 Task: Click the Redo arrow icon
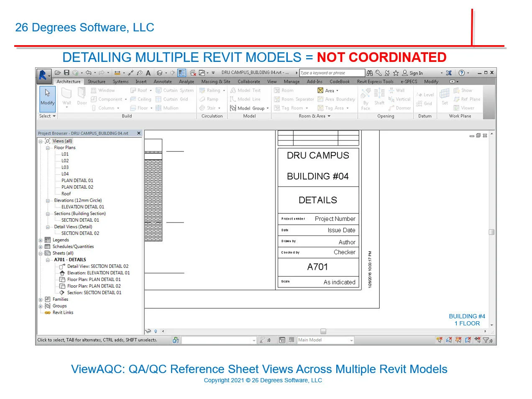[x=101, y=73]
